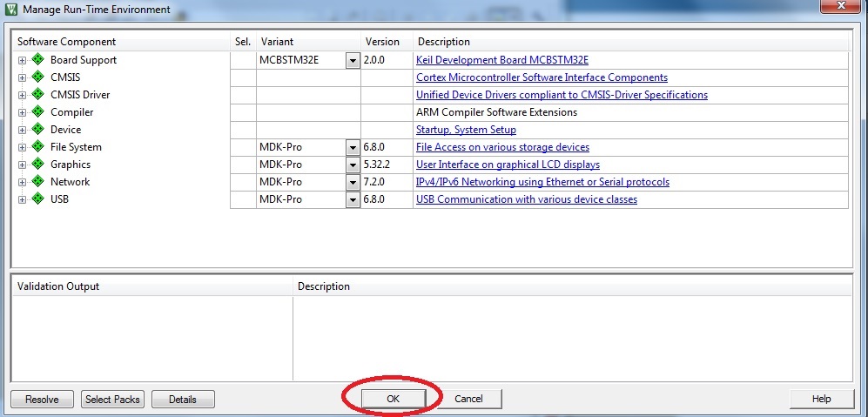Click Board Support version 2.0.0 cell

tap(387, 60)
